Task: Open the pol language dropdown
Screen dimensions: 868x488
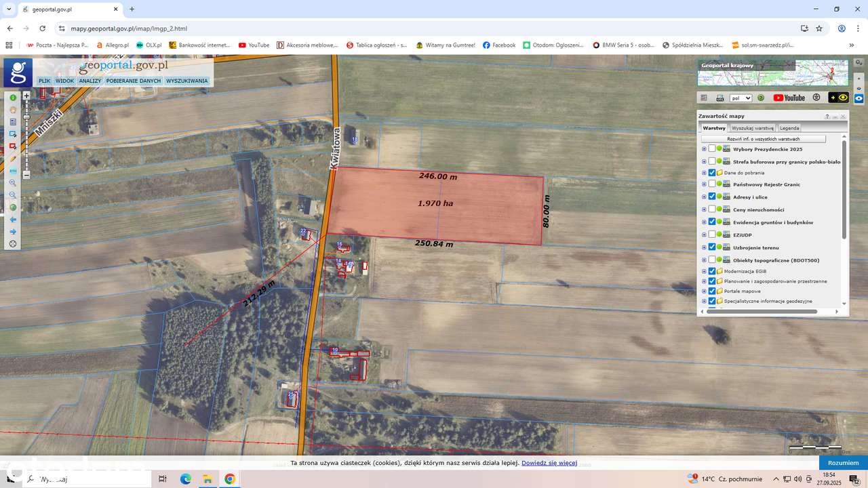Action: tap(741, 98)
